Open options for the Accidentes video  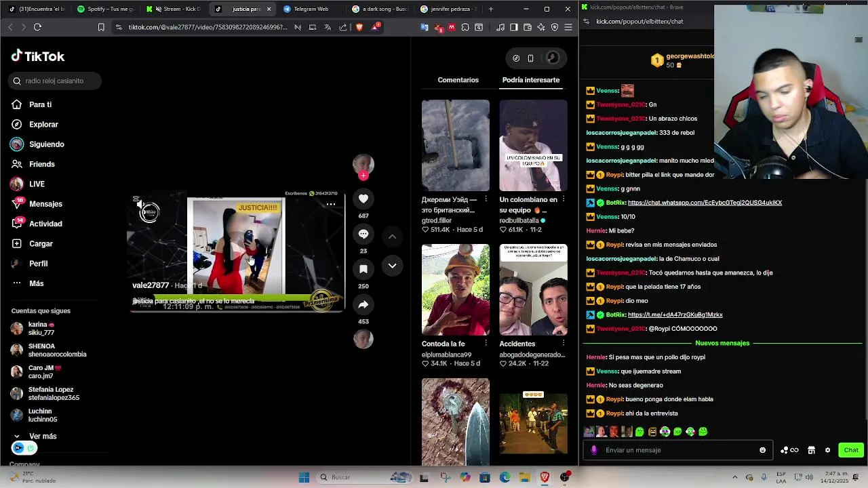click(564, 344)
